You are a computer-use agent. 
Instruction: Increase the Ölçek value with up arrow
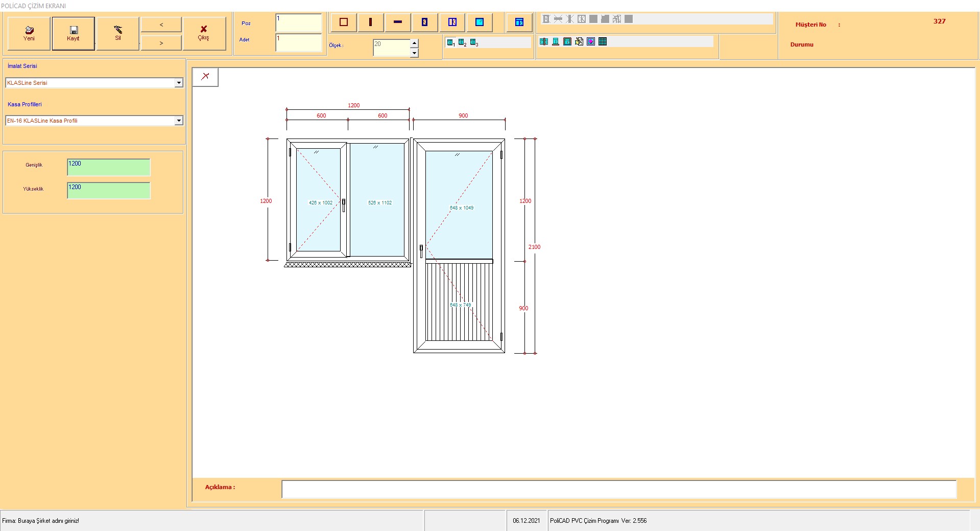pos(414,43)
